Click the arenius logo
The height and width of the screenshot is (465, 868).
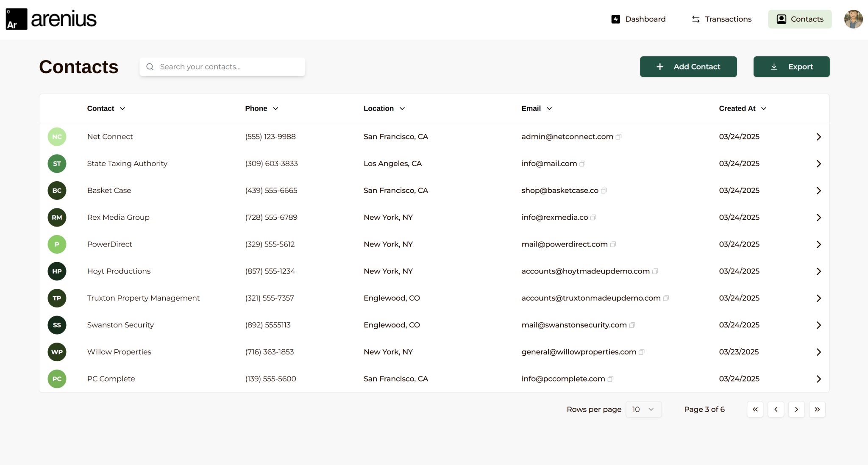[50, 18]
